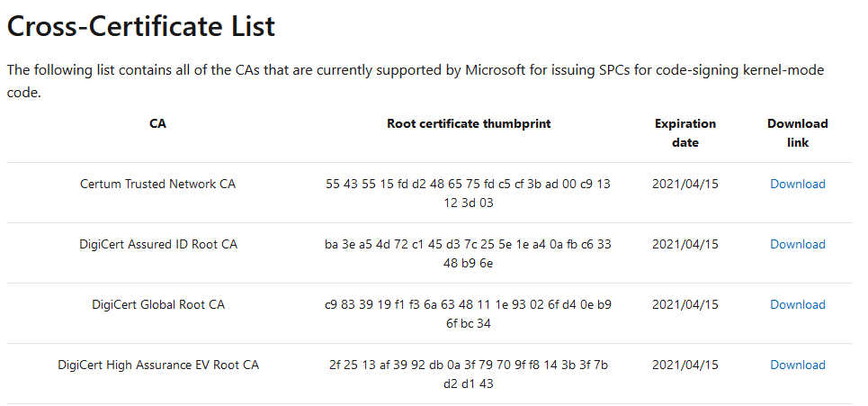This screenshot has height=406, width=868.
Task: Open the Download link for DigiCert High Assurance EV
Action: [797, 365]
